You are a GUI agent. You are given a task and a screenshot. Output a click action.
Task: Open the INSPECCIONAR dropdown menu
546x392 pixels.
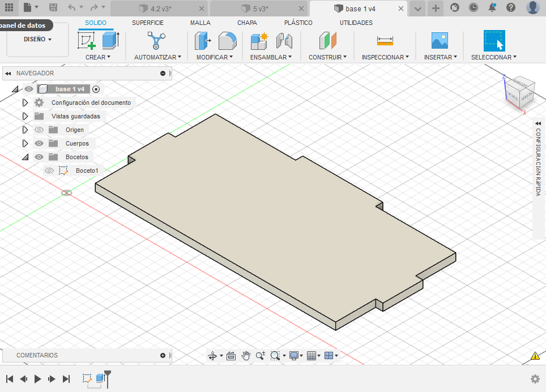click(385, 57)
